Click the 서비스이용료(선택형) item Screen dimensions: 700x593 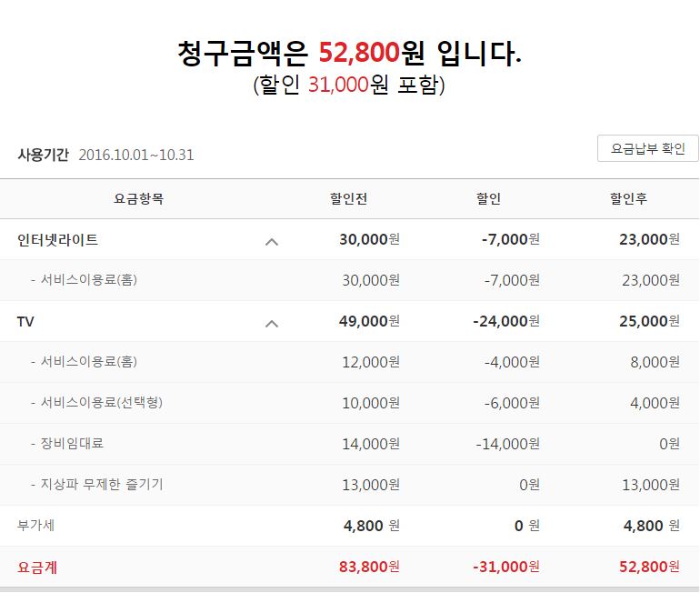coord(101,403)
